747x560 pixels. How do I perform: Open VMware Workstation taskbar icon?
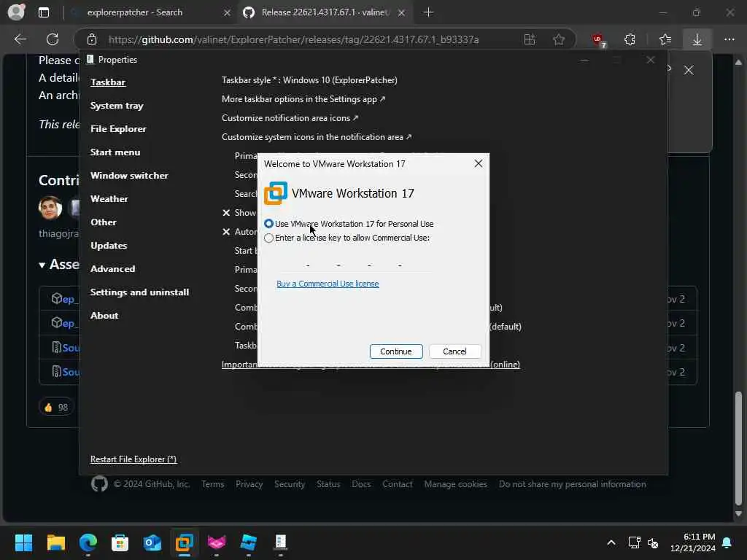[185, 542]
